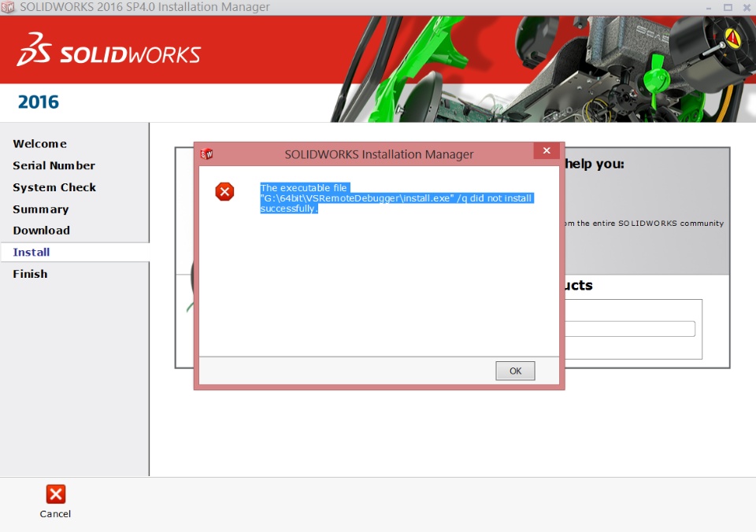756x532 pixels.
Task: Click OK in the error dialog
Action: point(515,371)
